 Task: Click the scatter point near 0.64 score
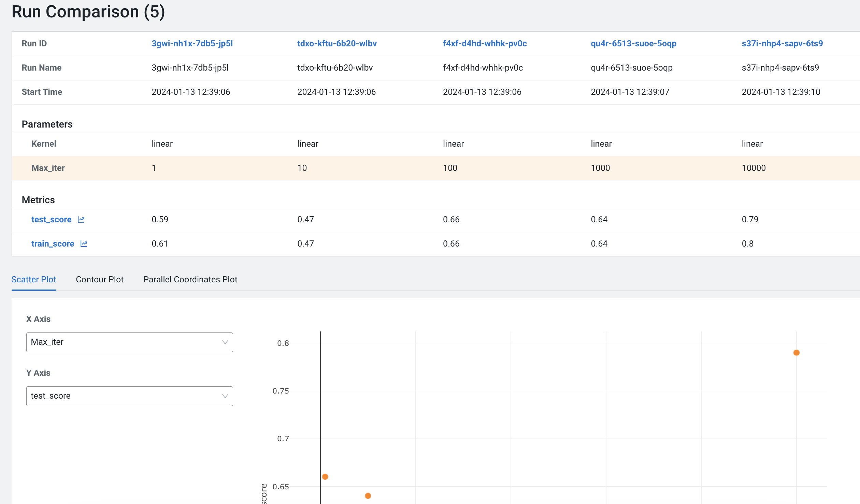click(x=368, y=496)
